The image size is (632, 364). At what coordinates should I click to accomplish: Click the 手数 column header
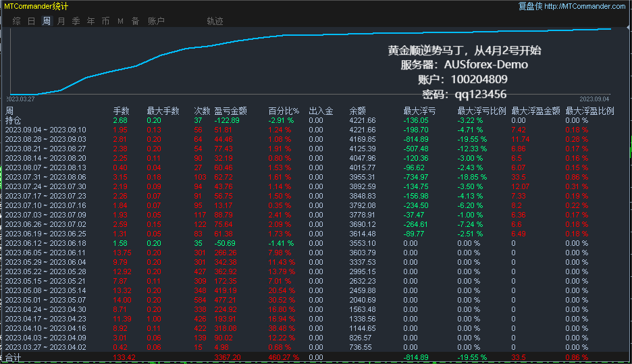[x=121, y=111]
